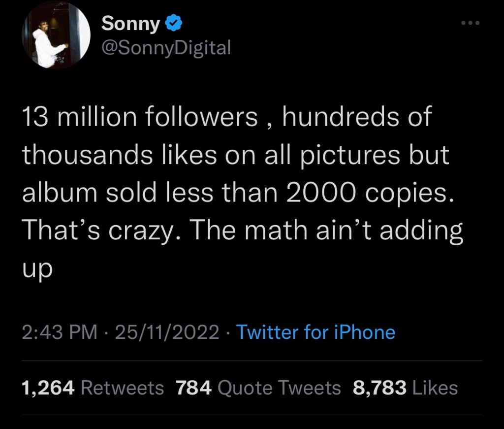Open the "Quote Tweets" label

279,388
